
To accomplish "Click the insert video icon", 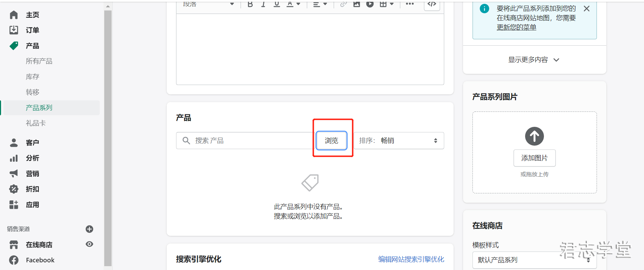I will 370,4.
